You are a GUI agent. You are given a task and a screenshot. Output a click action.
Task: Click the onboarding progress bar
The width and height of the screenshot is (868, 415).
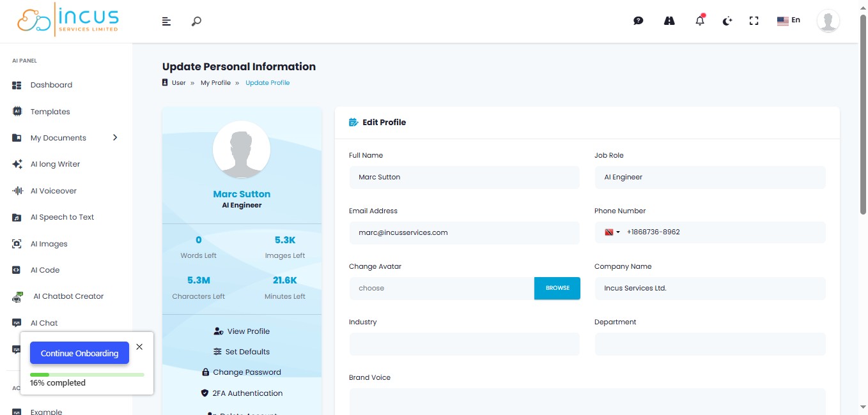(87, 375)
